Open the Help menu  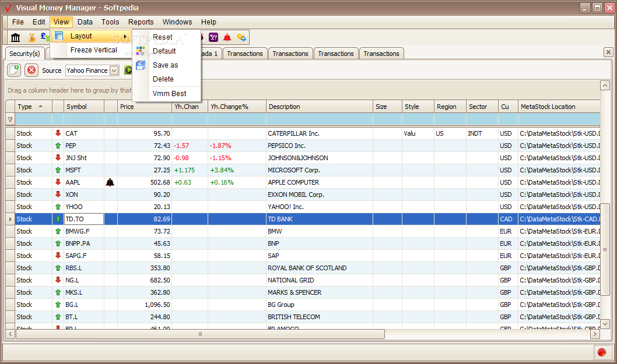click(209, 22)
